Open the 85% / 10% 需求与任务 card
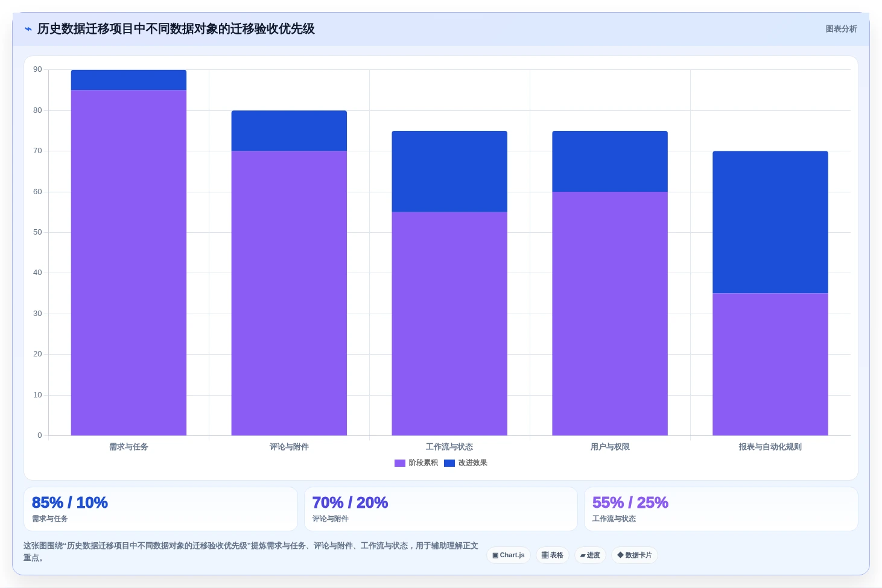The height and width of the screenshot is (588, 882). click(x=160, y=509)
